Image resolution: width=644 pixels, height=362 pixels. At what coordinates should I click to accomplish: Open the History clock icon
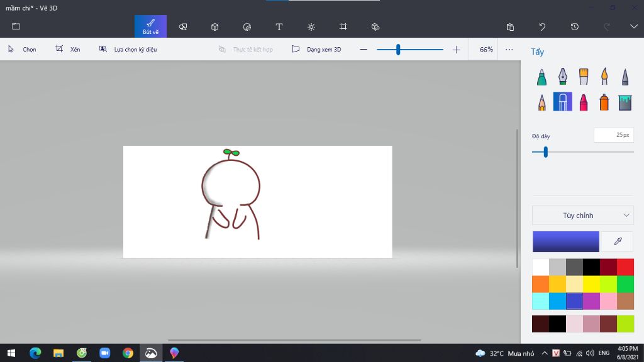tap(575, 26)
